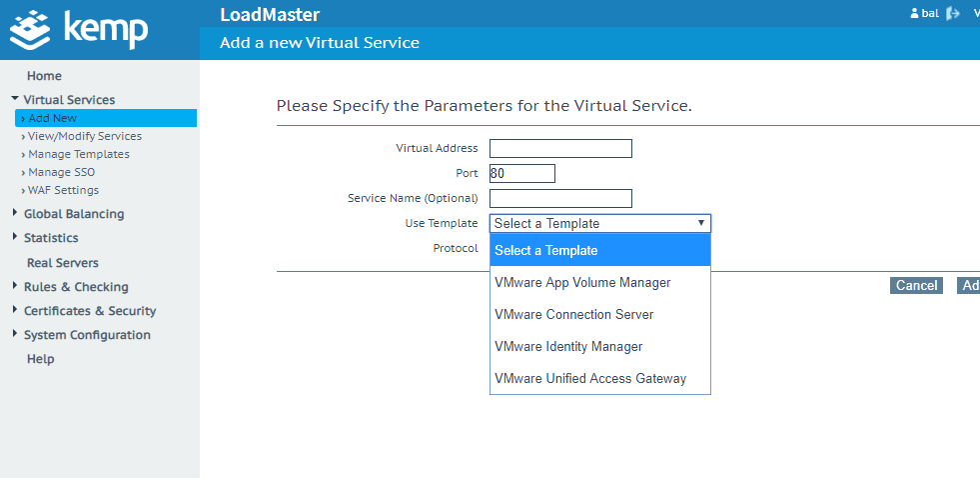980x483 pixels.
Task: Choose VMware App Volume Manager template
Action: 600,282
